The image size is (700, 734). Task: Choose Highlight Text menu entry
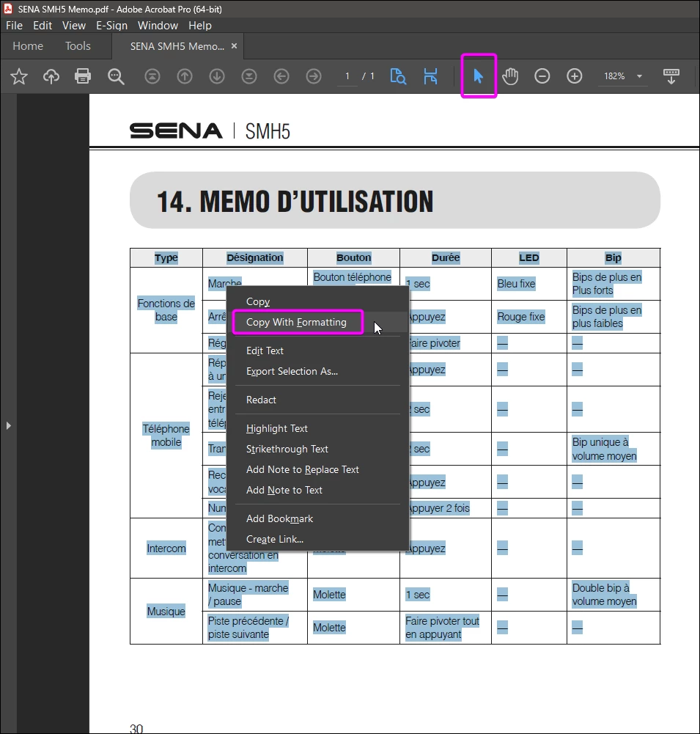(x=317, y=428)
